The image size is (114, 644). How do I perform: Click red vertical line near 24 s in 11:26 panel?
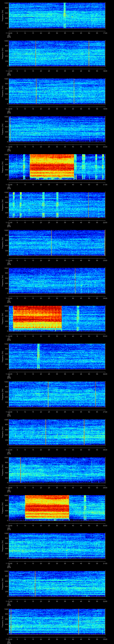click(x=48, y=394)
